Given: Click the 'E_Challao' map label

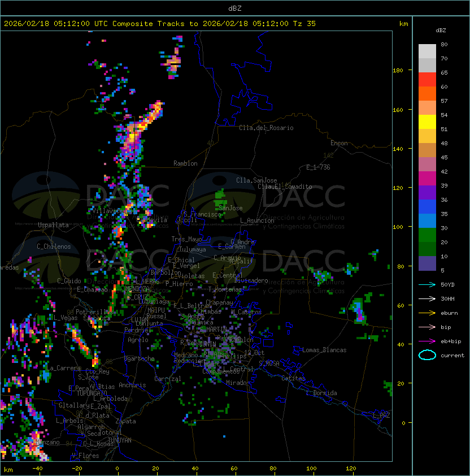Looking at the screenshot, I should [x=92, y=289].
